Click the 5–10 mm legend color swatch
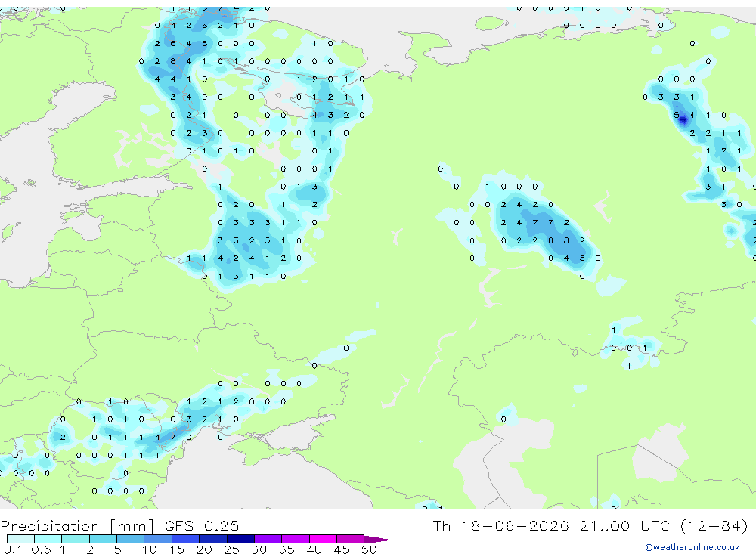The width and height of the screenshot is (756, 554). point(130,539)
